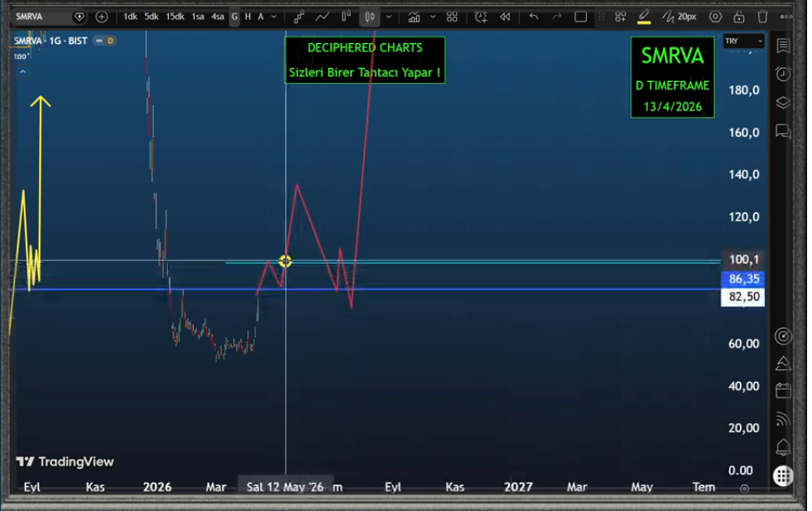This screenshot has width=812, height=511.
Task: Toggle the drawing lock icon
Action: (739, 17)
